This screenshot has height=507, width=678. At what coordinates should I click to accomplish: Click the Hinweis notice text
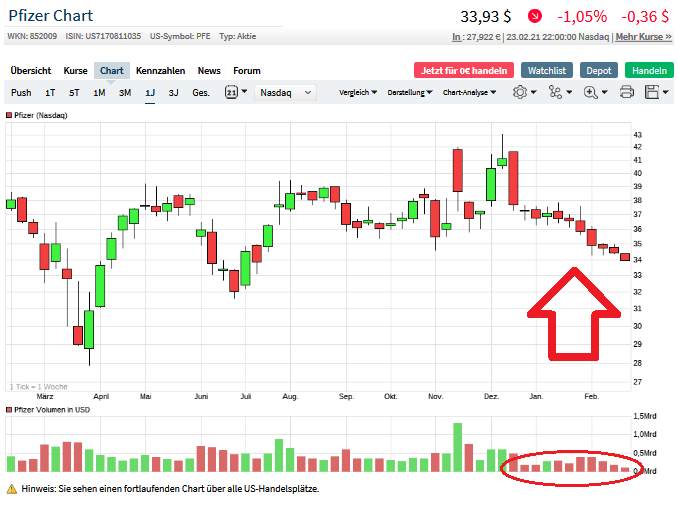[170, 489]
